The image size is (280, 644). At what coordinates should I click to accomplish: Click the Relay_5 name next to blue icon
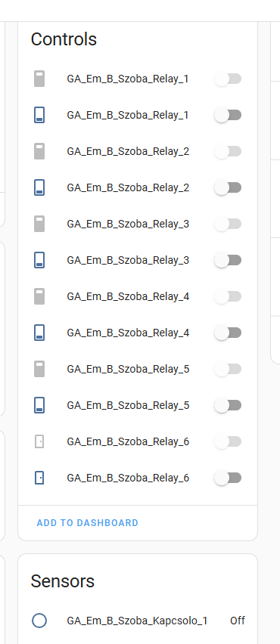pos(128,405)
